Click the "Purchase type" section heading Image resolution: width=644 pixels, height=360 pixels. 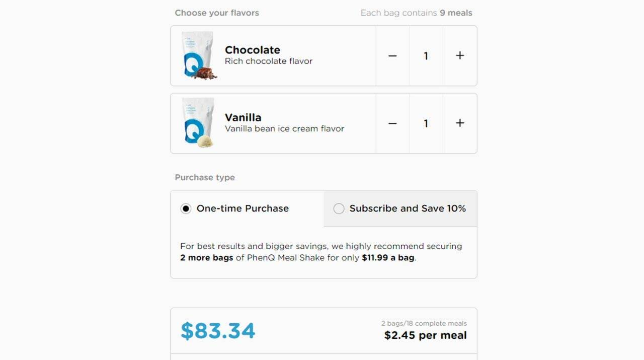[205, 177]
